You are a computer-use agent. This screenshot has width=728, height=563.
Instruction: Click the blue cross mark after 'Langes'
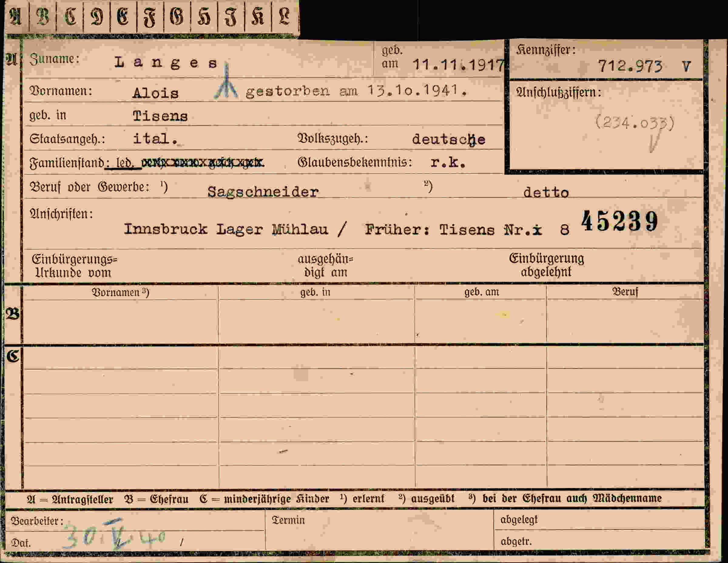(x=226, y=81)
